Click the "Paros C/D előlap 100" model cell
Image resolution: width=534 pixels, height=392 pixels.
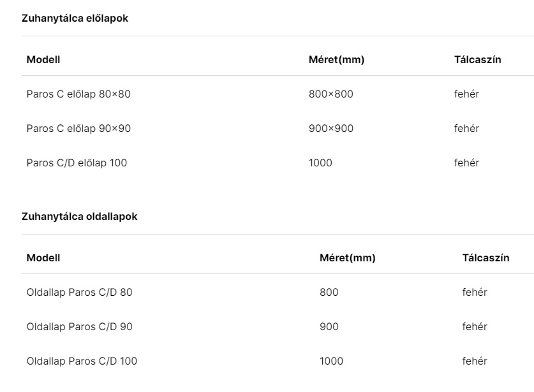77,163
